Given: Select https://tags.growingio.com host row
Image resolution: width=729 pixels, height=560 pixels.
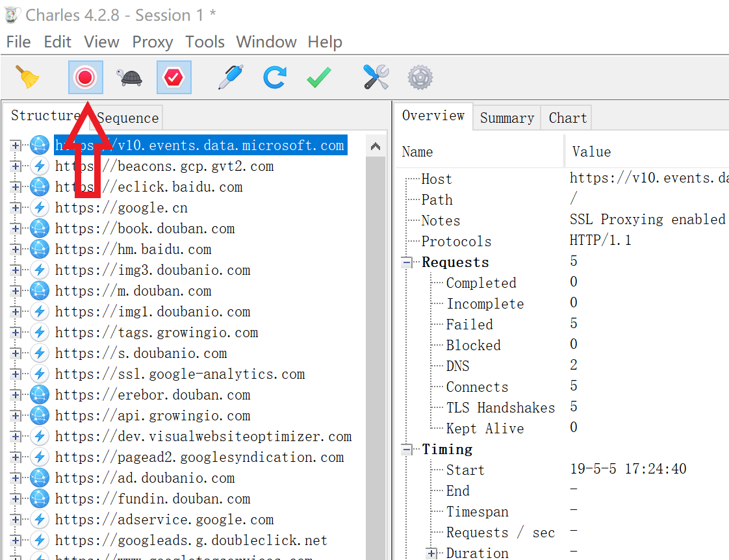Looking at the screenshot, I should coord(156,332).
